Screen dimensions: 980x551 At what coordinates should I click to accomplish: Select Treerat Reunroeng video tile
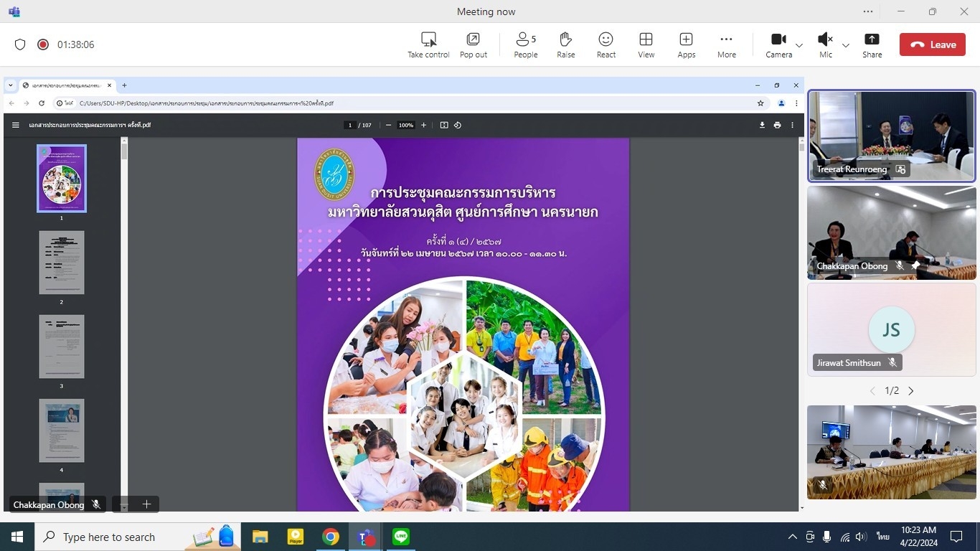coord(892,136)
